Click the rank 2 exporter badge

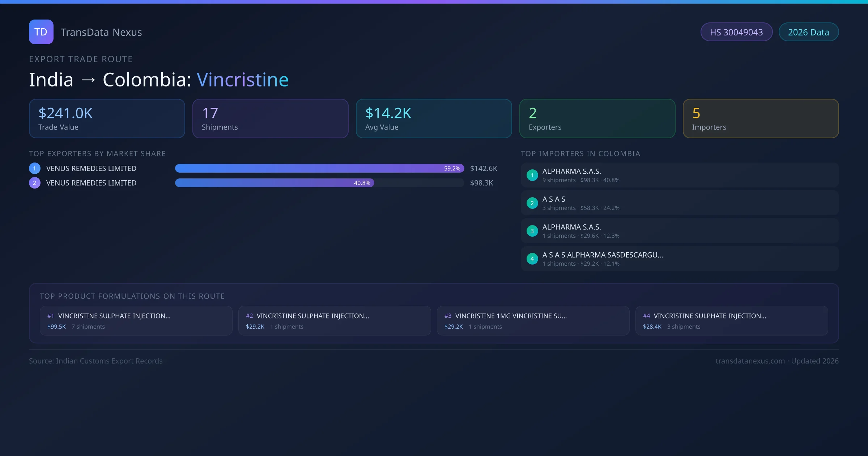click(x=35, y=183)
